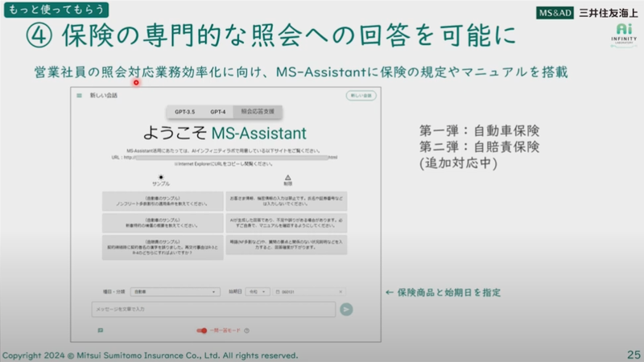Open the 種目・分類 dropdown showing 自動車
644x362 pixels.
pos(175,292)
